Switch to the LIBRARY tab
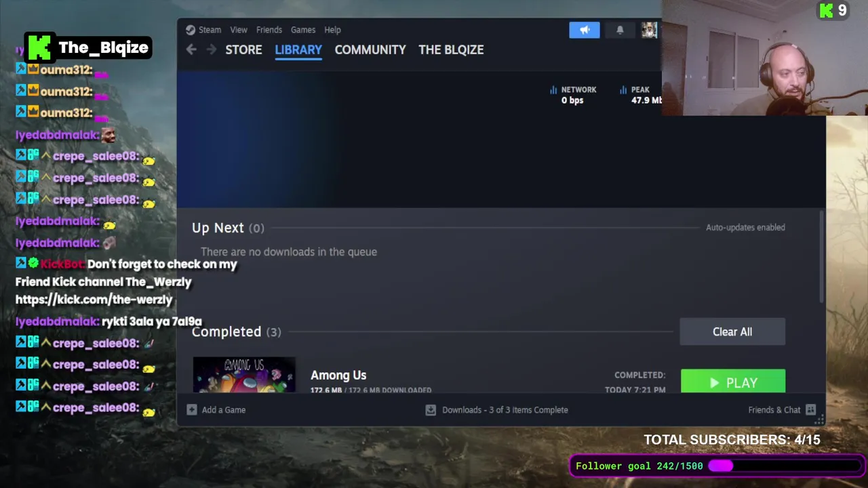This screenshot has width=868, height=488. [298, 49]
